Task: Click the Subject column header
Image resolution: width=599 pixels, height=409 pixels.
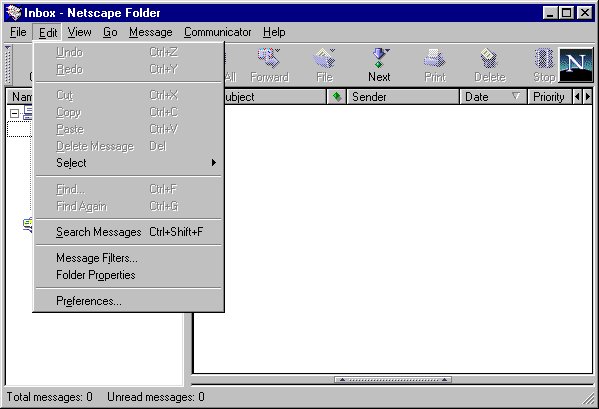Action: tap(275, 97)
